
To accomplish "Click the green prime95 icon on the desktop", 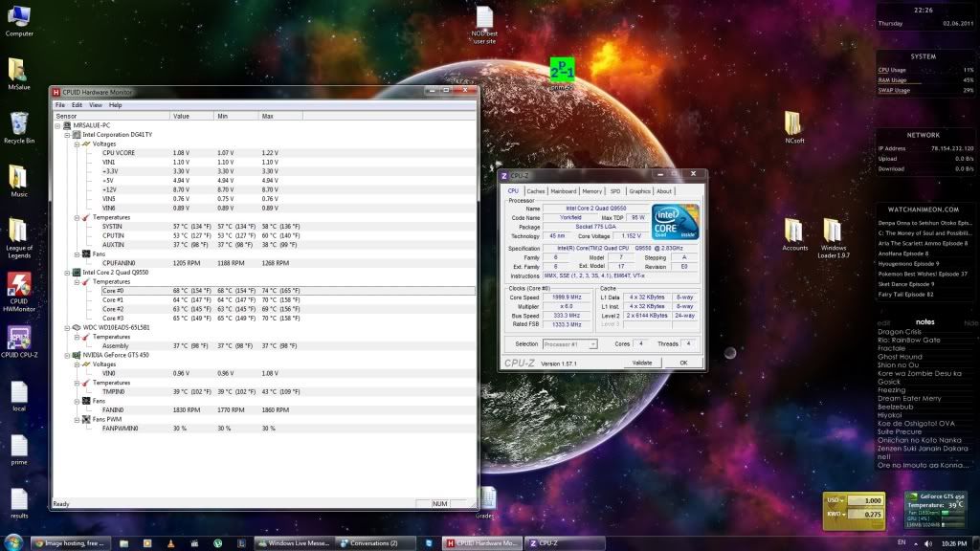I will point(562,70).
